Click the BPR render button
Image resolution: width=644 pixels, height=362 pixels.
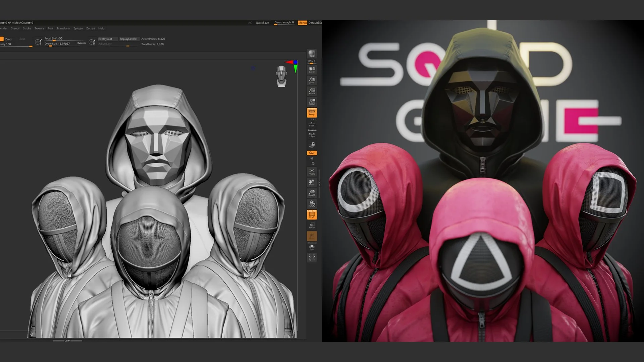[312, 54]
